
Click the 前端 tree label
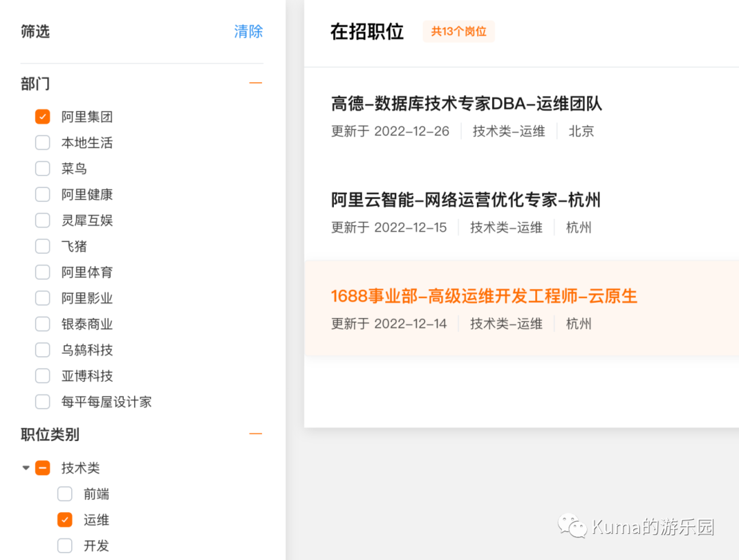pos(96,494)
